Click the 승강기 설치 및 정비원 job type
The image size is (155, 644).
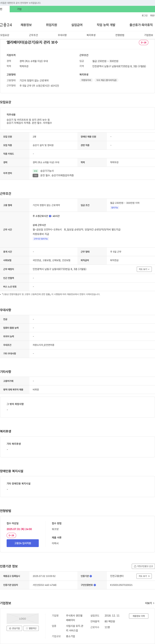point(43,145)
